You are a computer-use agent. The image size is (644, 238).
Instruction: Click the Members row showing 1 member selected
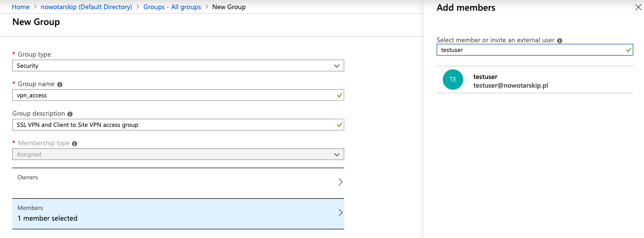point(174,214)
